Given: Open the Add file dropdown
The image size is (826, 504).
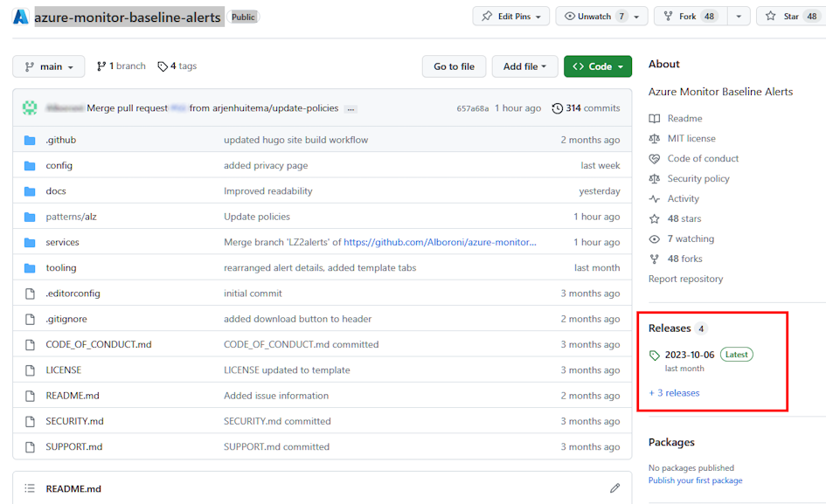Looking at the screenshot, I should [x=524, y=66].
